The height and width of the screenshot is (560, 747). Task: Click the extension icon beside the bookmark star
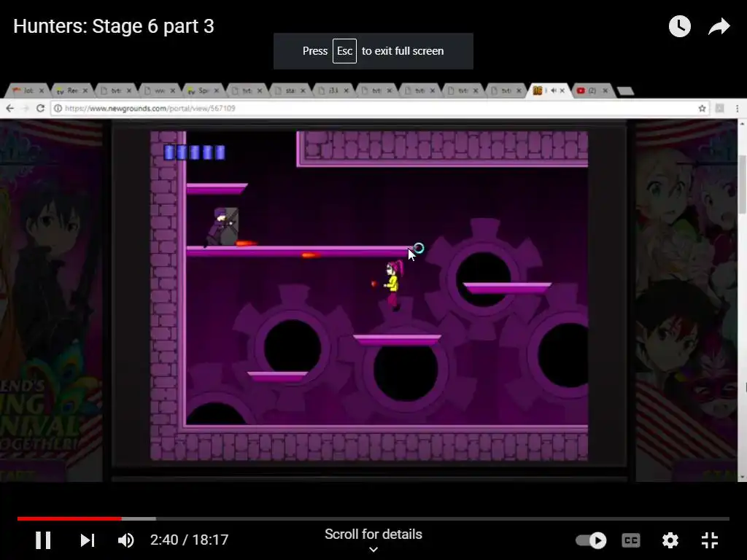(720, 108)
